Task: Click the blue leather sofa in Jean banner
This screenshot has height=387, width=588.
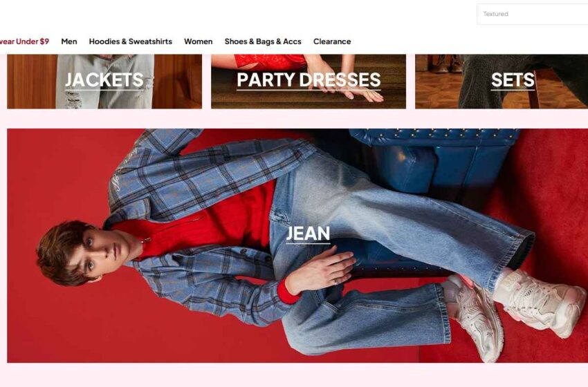Action: (x=435, y=165)
